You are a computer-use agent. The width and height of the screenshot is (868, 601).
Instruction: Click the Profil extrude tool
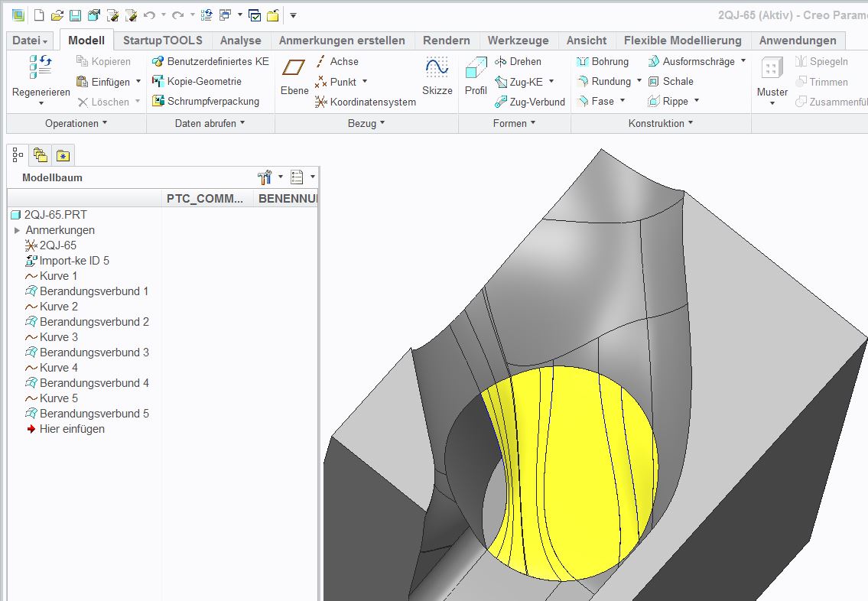(476, 76)
